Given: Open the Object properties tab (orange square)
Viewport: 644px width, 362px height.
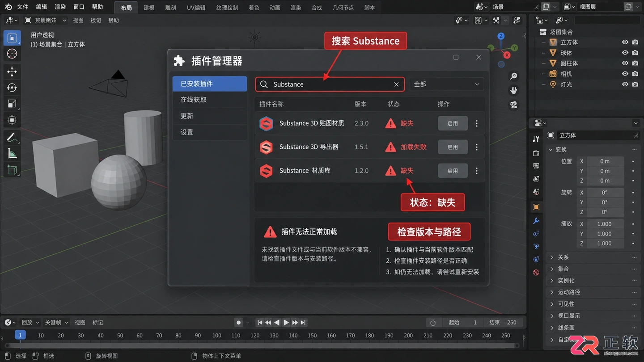Looking at the screenshot, I should (x=536, y=207).
